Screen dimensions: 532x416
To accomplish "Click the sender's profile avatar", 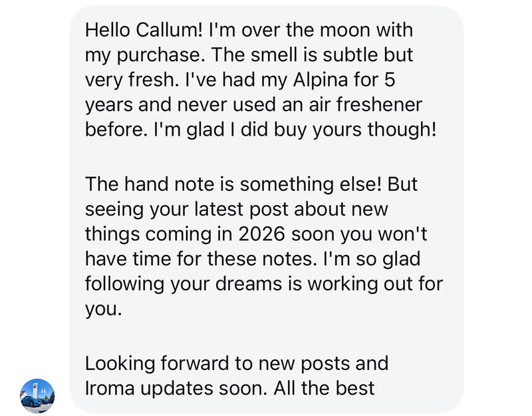I will click(x=37, y=395).
